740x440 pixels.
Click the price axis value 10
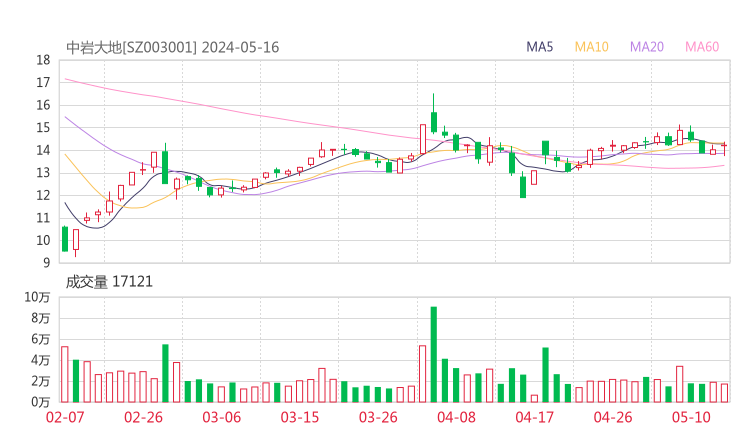(43, 241)
